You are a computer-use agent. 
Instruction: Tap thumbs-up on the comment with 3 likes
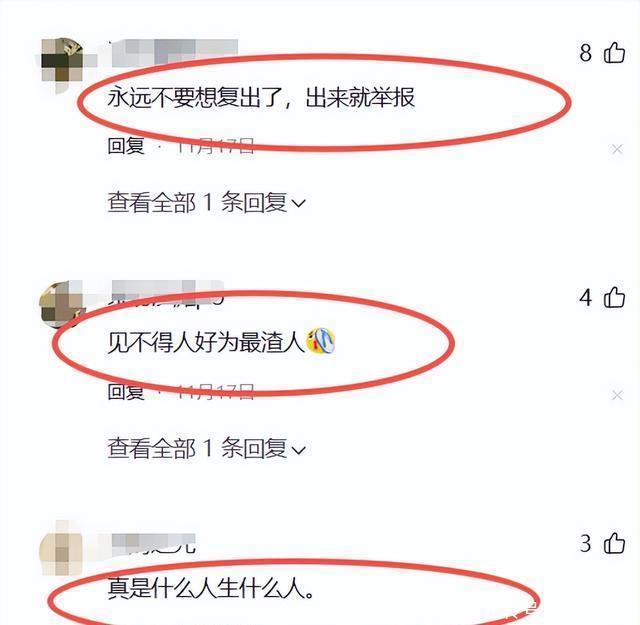coord(614,543)
